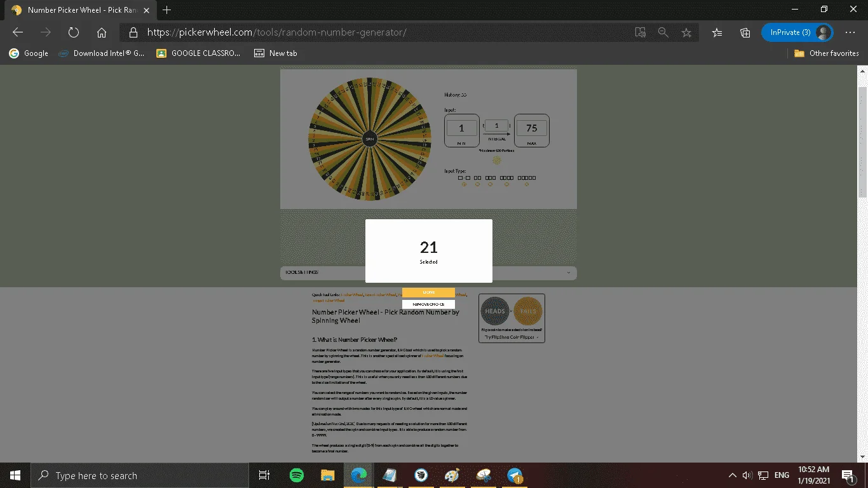This screenshot has width=868, height=488.
Task: View site lock information
Action: point(133,32)
